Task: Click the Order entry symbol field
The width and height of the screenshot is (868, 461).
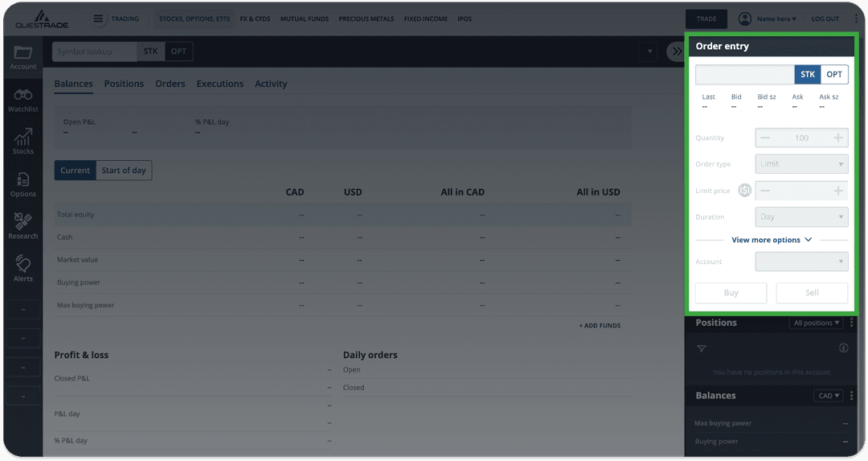Action: click(744, 74)
